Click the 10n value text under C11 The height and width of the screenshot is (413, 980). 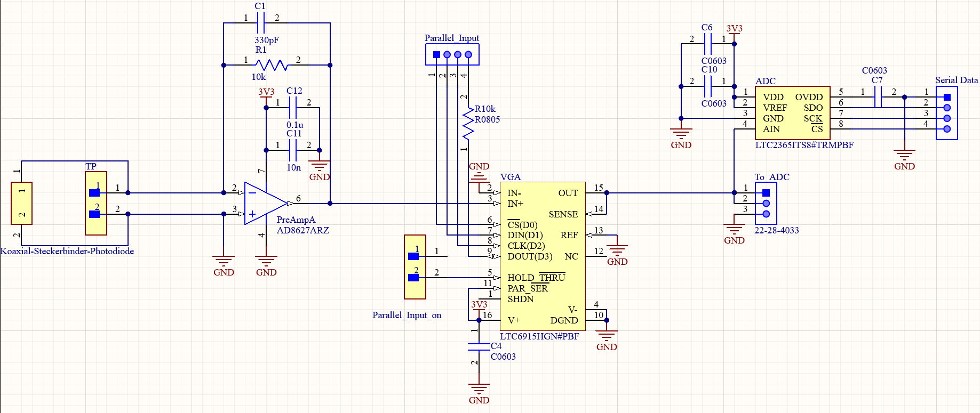(293, 167)
